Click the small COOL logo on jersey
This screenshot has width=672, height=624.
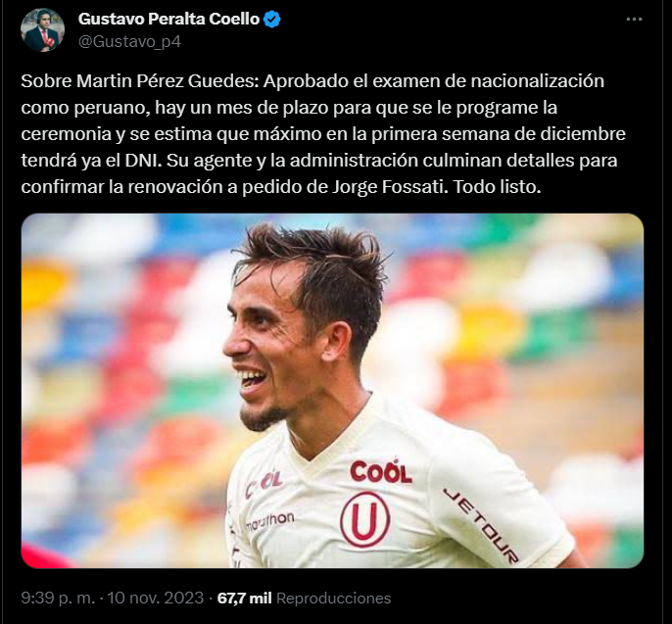tap(264, 484)
